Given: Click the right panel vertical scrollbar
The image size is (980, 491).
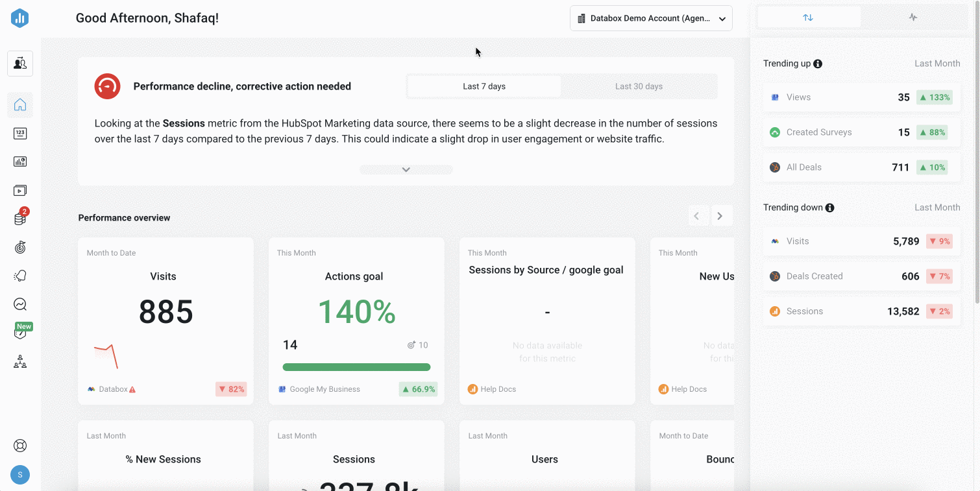Looking at the screenshot, I should (977, 154).
